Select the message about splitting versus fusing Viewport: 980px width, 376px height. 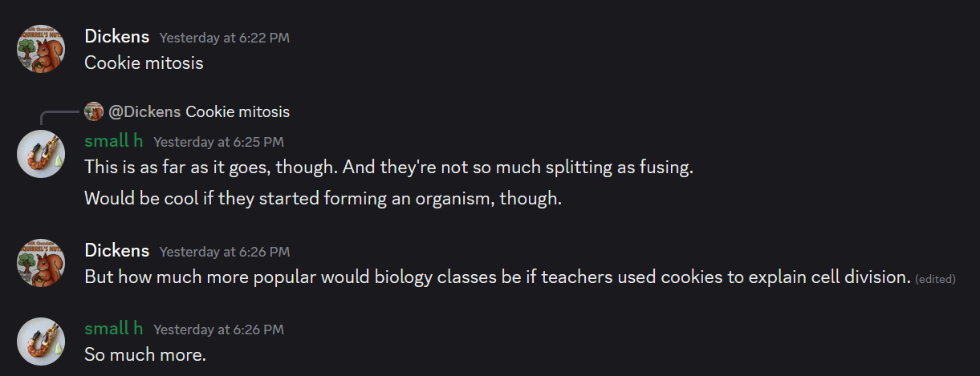pos(388,168)
